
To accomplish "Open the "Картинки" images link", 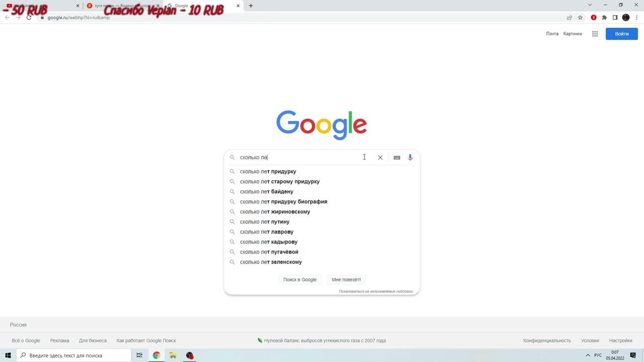I will pos(573,34).
